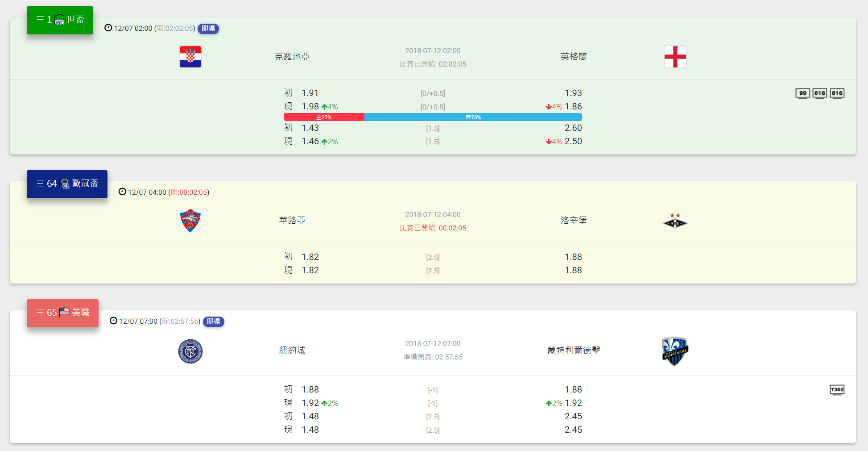This screenshot has height=451, width=868.
Task: Click Croatia's current over/under odds 1.46
Action: (310, 142)
